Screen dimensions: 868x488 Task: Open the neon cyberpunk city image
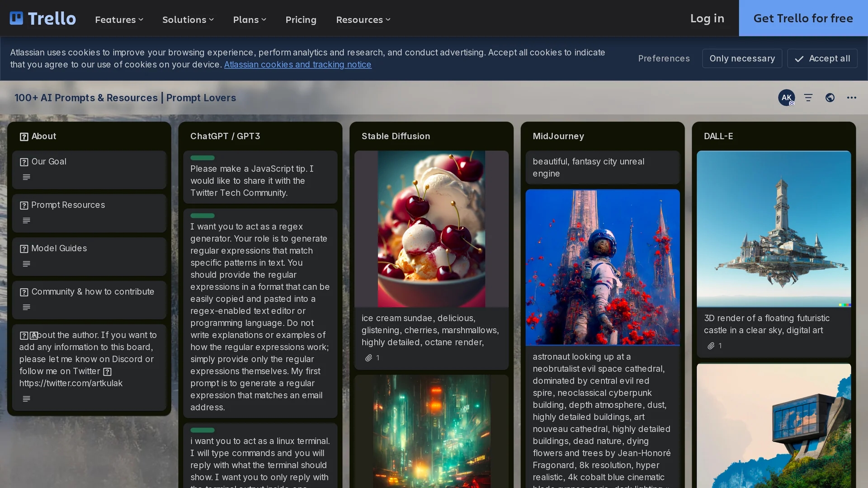click(431, 432)
